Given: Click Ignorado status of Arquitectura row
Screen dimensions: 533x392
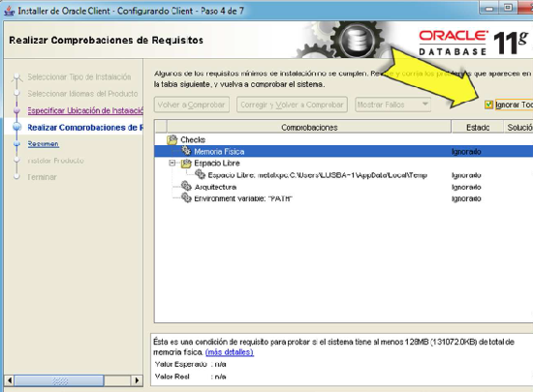Looking at the screenshot, I should [x=466, y=187].
